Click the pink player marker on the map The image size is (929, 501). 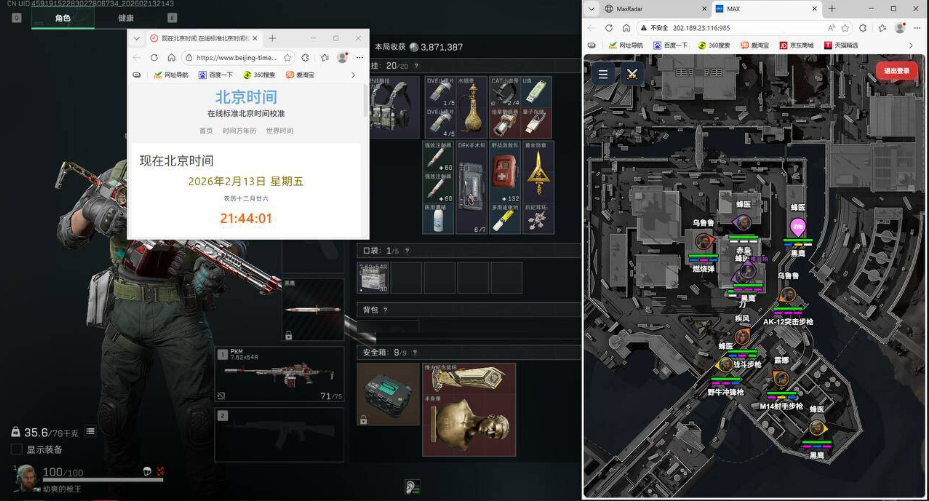[797, 227]
